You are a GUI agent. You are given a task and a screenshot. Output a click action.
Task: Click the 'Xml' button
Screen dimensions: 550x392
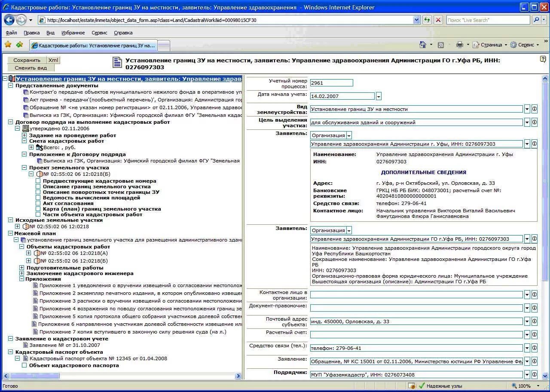tap(53, 60)
